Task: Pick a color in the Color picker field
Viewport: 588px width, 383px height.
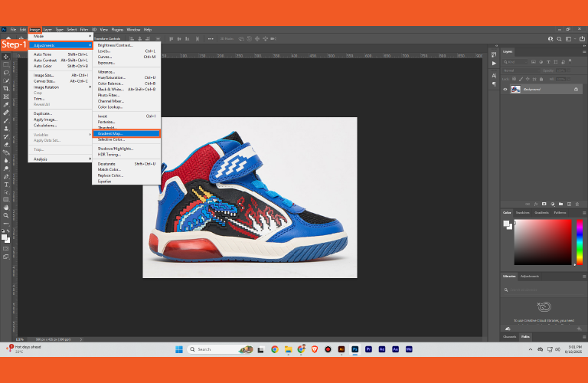Action: click(544, 241)
